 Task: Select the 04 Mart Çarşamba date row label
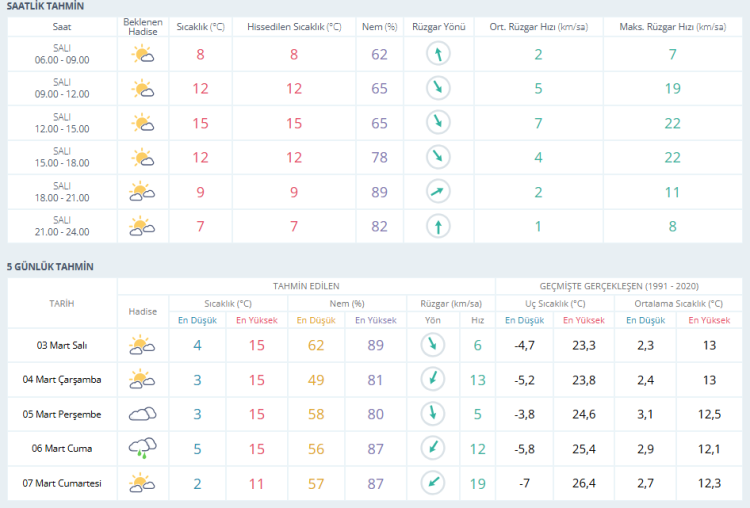pyautogui.click(x=62, y=379)
